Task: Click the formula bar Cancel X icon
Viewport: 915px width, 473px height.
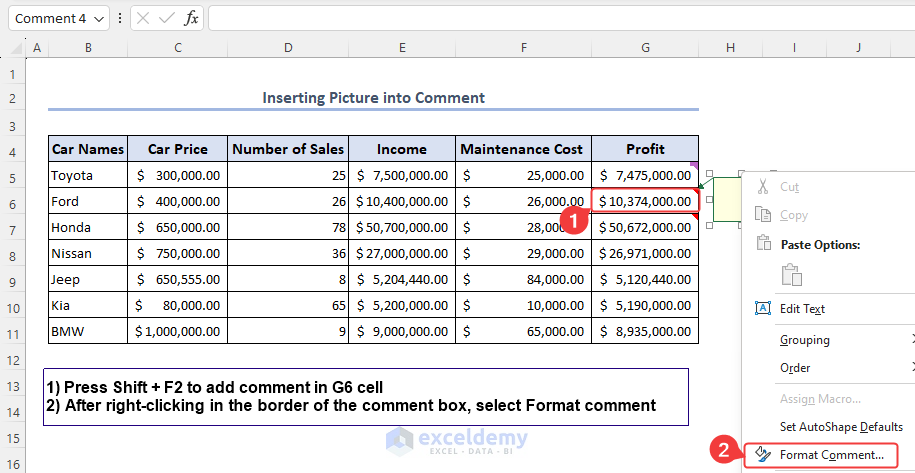Action: (x=144, y=18)
